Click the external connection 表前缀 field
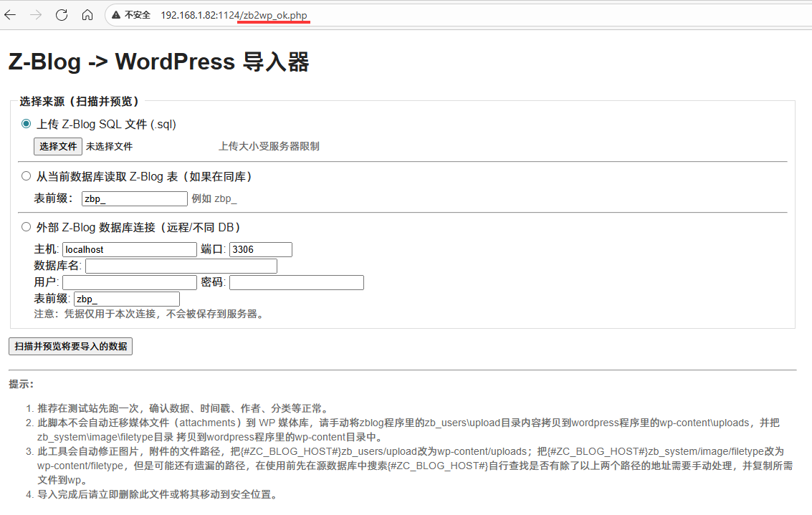The image size is (812, 515). (x=126, y=299)
